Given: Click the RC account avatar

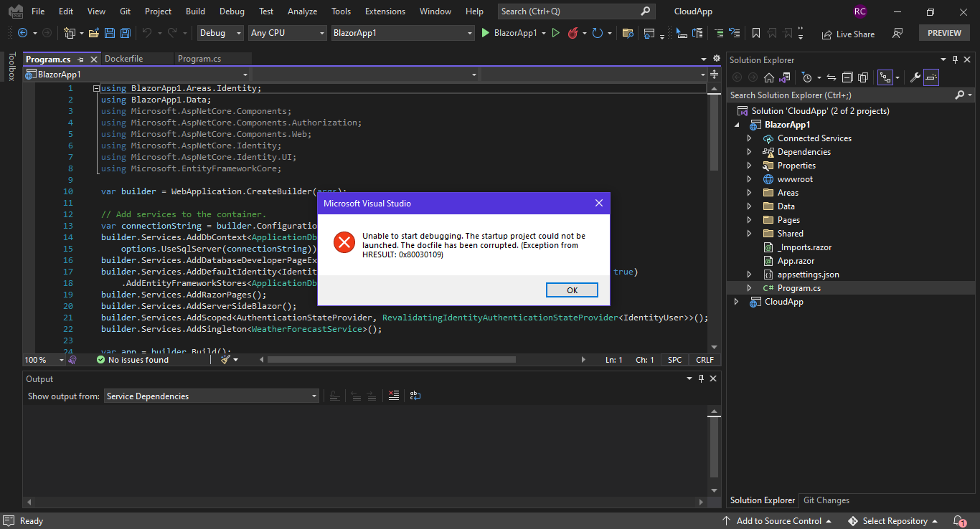Looking at the screenshot, I should click(x=859, y=11).
